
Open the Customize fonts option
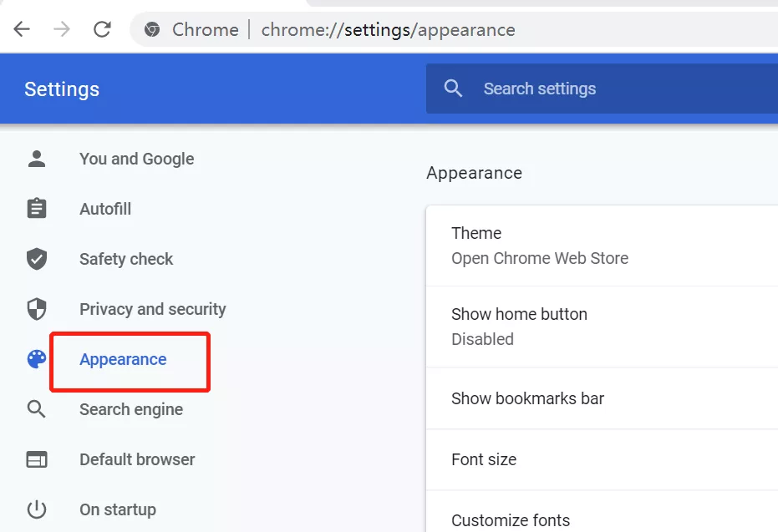pos(511,519)
